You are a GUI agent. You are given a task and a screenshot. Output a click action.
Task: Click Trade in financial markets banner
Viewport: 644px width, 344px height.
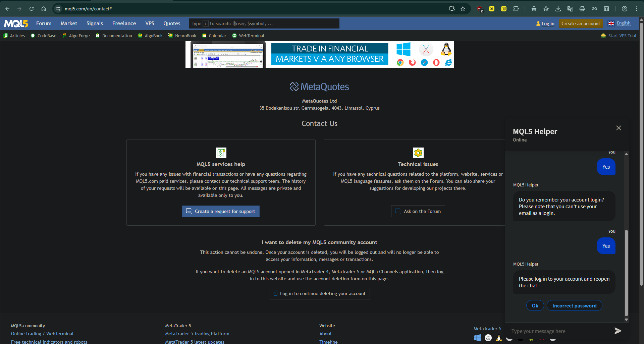point(319,54)
